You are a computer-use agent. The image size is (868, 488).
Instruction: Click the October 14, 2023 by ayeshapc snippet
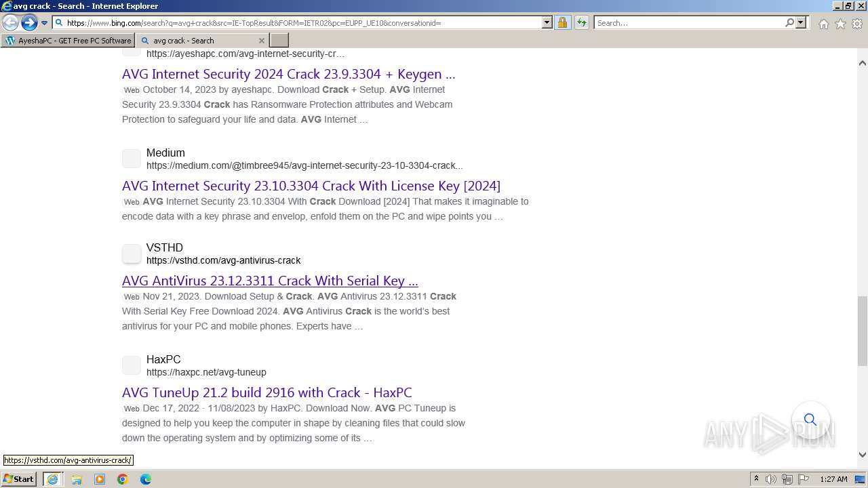(289, 104)
